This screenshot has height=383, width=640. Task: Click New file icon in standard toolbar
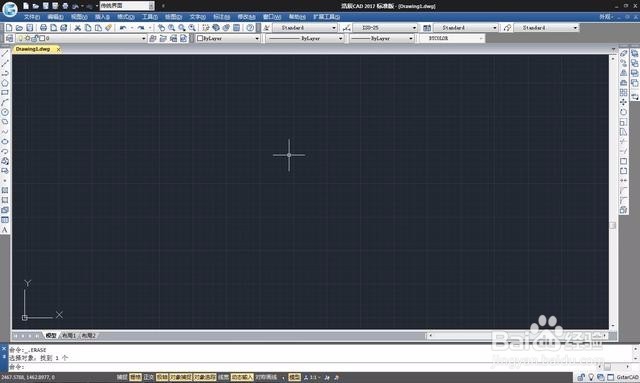[9, 28]
